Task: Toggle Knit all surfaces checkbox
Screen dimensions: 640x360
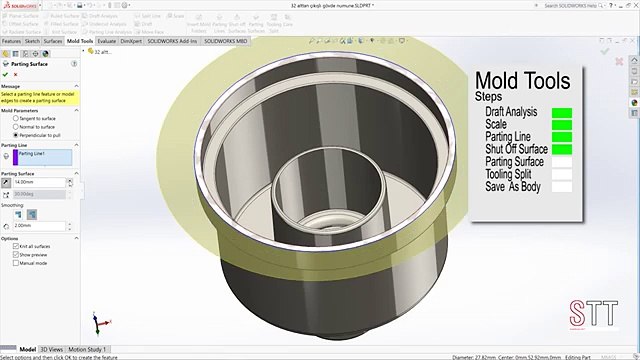Action: 16,246
